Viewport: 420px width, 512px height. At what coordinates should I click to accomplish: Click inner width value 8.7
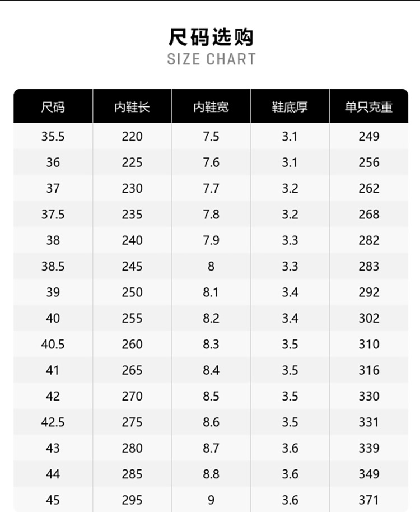click(x=211, y=448)
